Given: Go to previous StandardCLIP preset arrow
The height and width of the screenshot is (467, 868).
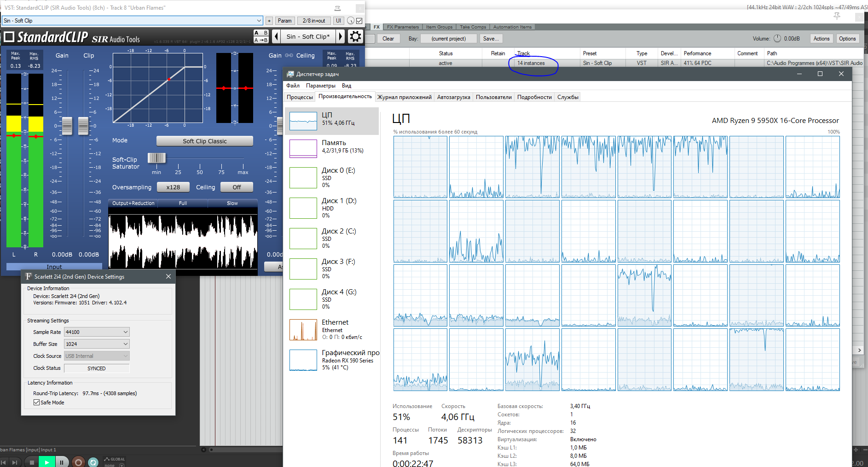Looking at the screenshot, I should coord(276,36).
